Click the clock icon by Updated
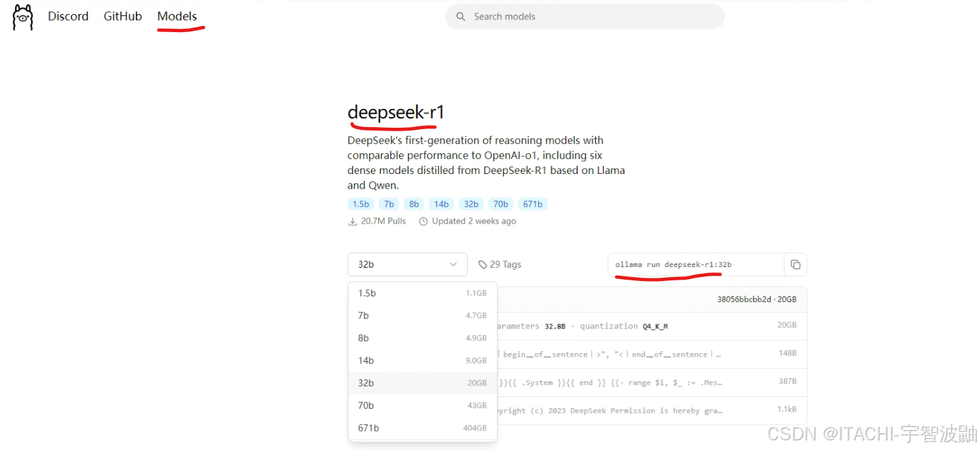 point(423,221)
